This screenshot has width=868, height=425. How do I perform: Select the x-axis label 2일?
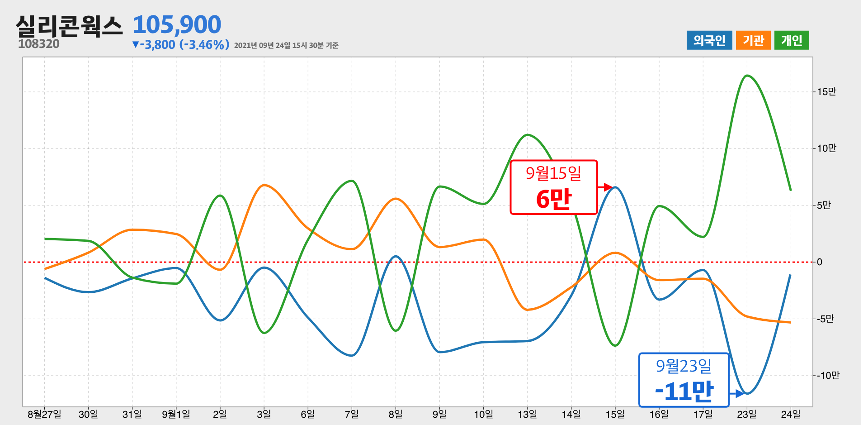pos(220,414)
